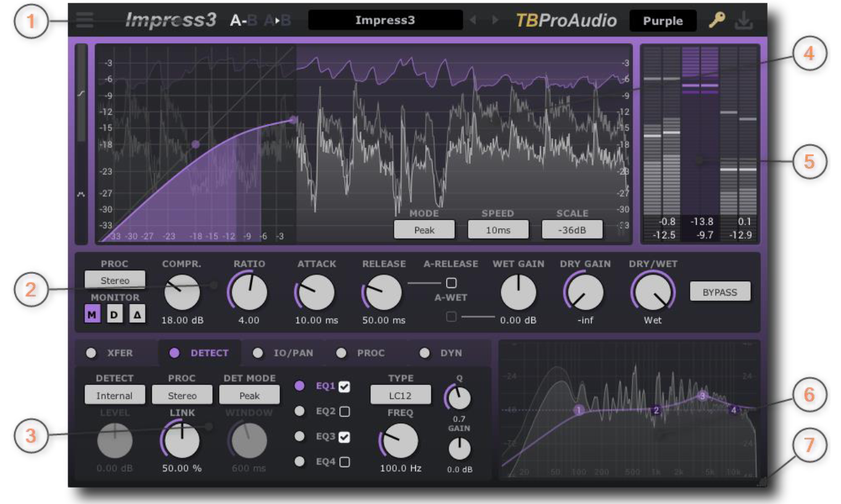Click the EQ GAIN knob
841x504 pixels.
click(459, 449)
